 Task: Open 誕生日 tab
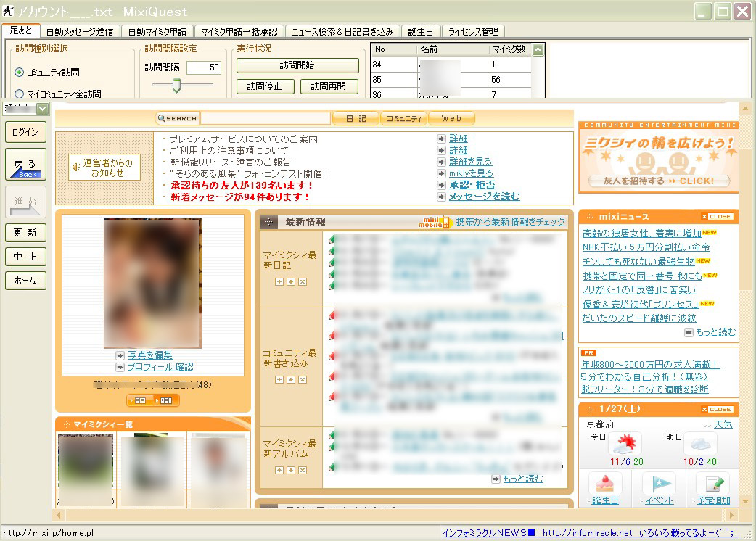pyautogui.click(x=420, y=32)
